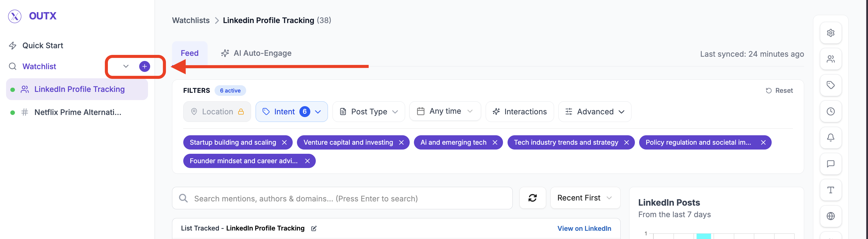Image resolution: width=868 pixels, height=239 pixels.
Task: Switch to the Feed tab
Action: coord(190,53)
